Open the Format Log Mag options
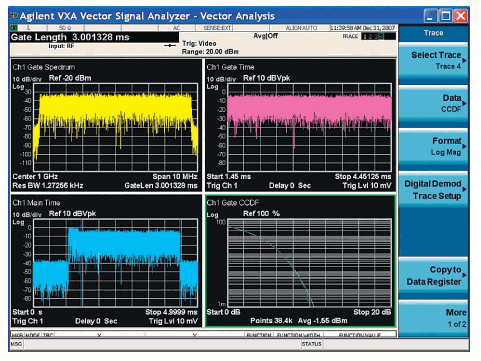Image resolution: width=481 pixels, height=361 pixels. pyautogui.click(x=434, y=146)
